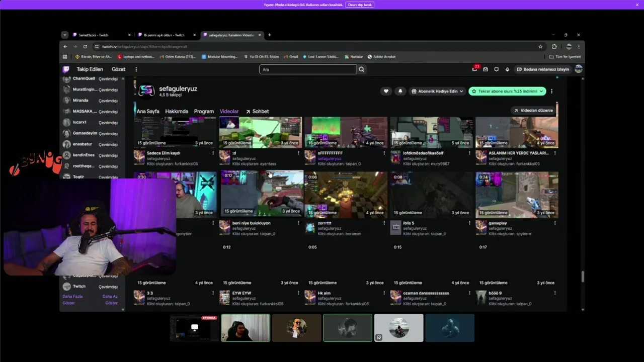Open the notifications inbox with badge 23
This screenshot has width=644, height=362.
[474, 69]
